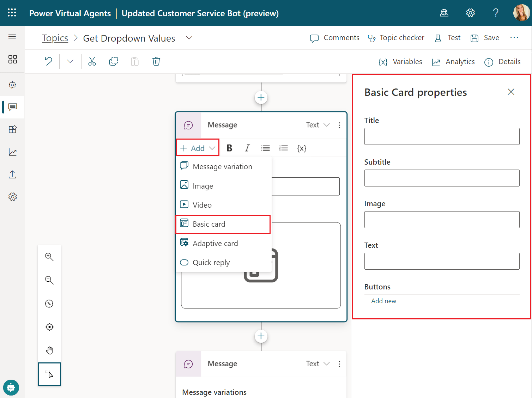Insert a numbered list
The image size is (532, 398).
[x=284, y=148]
